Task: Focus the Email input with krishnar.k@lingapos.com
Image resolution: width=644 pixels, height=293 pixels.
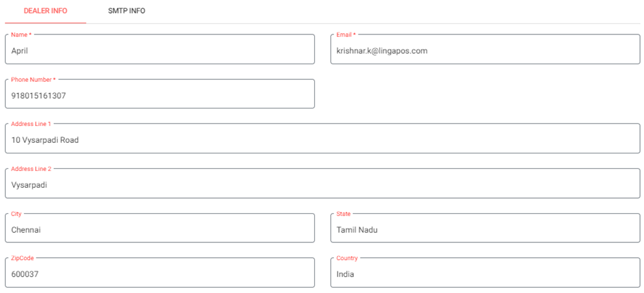Action: tap(485, 50)
